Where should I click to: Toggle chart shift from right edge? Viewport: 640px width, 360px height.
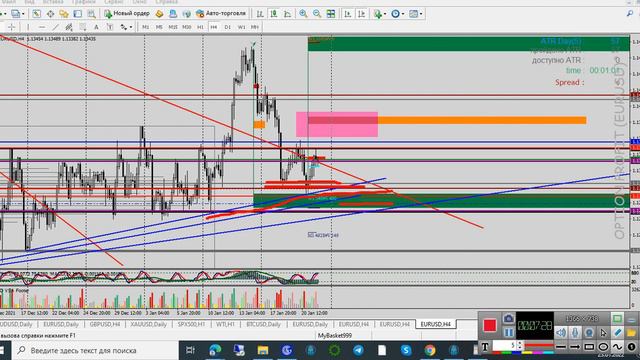tap(362, 14)
